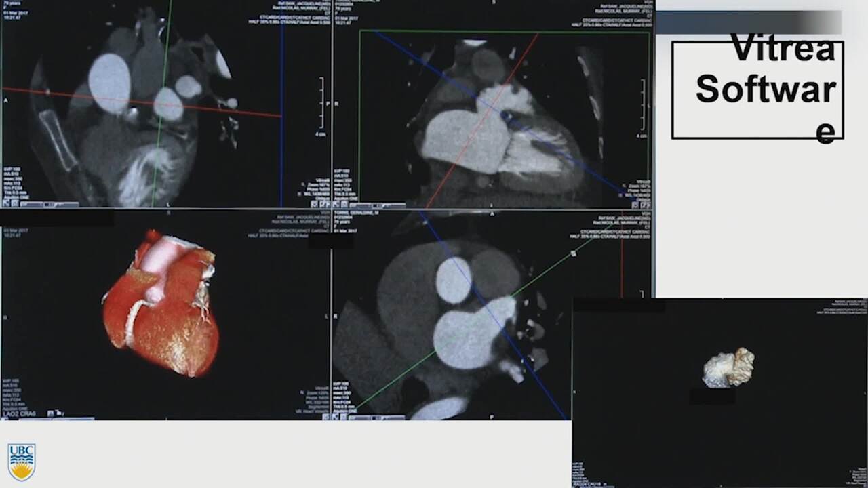
Task: Click the Zoom readout in the top-right CT pane
Action: click(639, 186)
